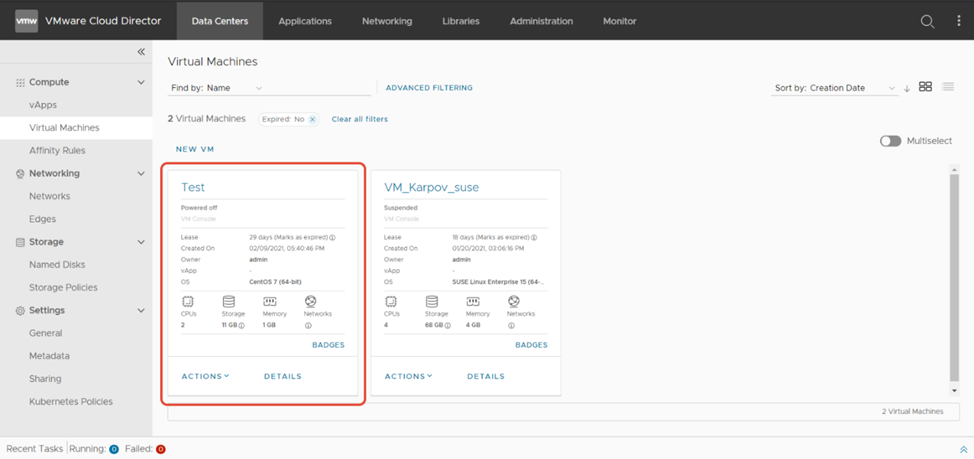Screen dimensions: 974x459
Task: Expand the Recent Tasks panel arrows
Action: [x=963, y=450]
